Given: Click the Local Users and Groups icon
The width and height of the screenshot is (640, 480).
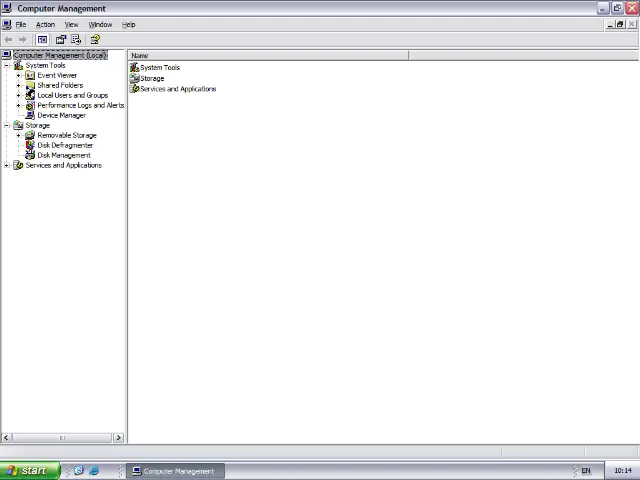Looking at the screenshot, I should 30,95.
